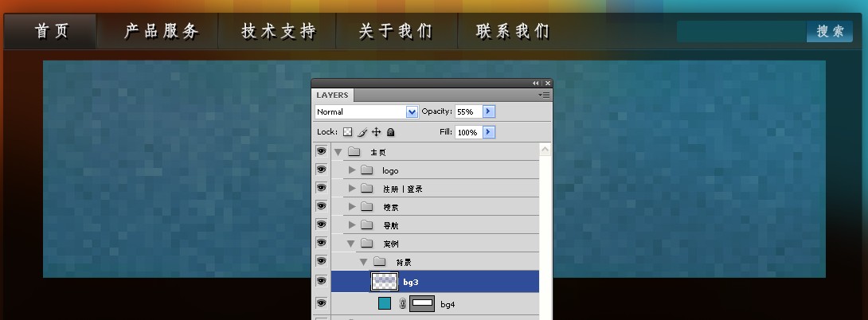Select the bg4 vector mask thumbnail
The width and height of the screenshot is (868, 320).
click(x=422, y=303)
